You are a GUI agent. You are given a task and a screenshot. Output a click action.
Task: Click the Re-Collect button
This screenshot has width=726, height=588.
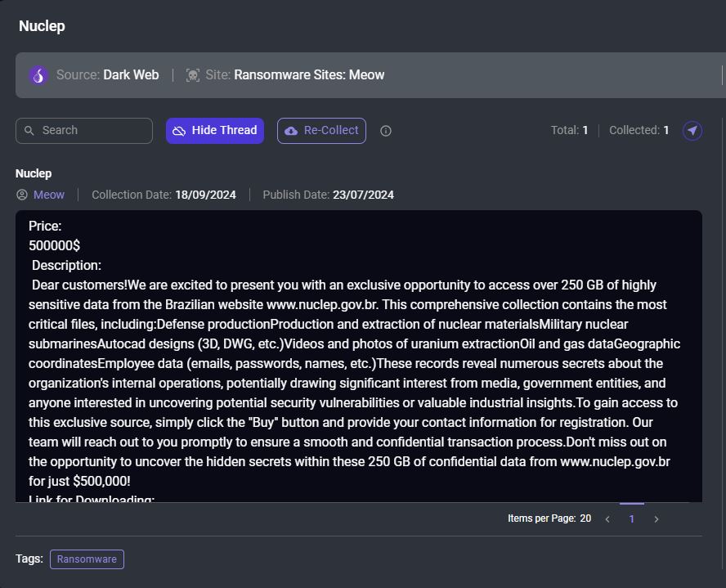[x=321, y=131]
